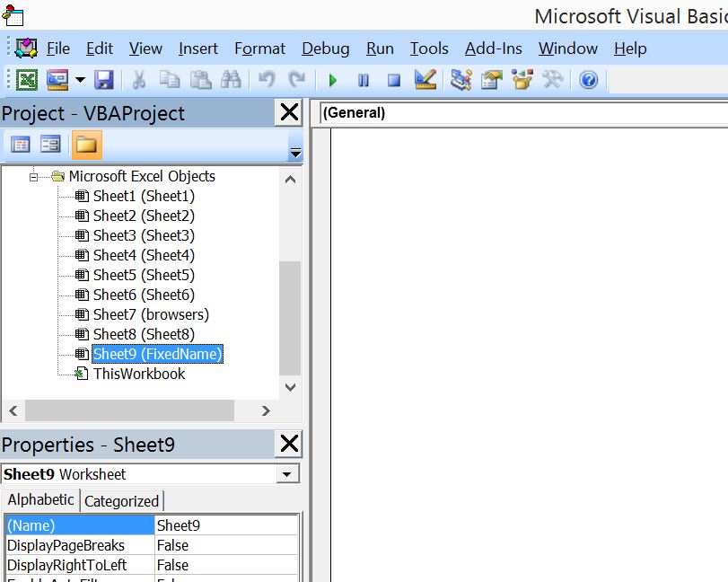Screen dimensions: 728x582
Task: Open Object Browser toolbar icon
Action: click(522, 79)
